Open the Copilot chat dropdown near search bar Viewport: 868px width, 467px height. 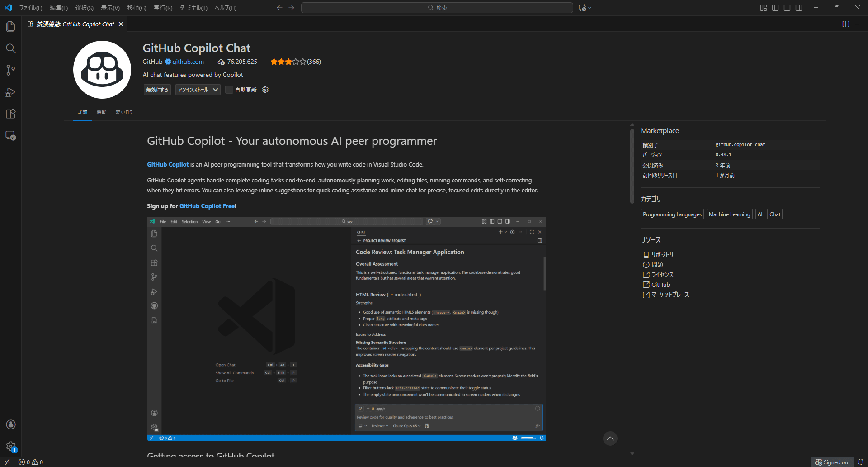pos(585,8)
